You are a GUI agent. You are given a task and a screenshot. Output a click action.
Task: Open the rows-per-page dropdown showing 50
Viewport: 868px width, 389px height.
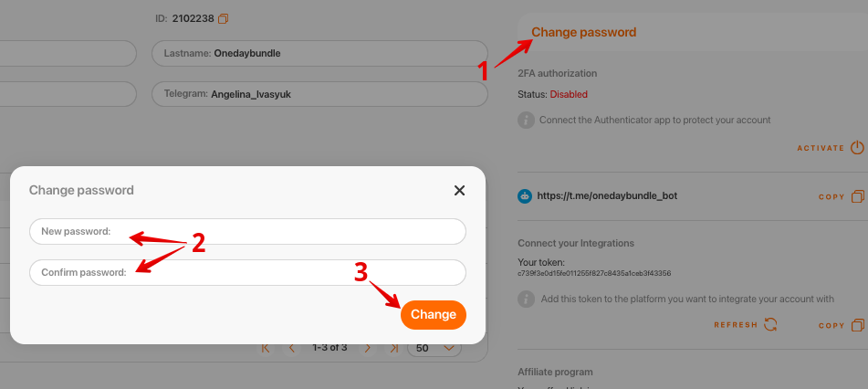[434, 348]
